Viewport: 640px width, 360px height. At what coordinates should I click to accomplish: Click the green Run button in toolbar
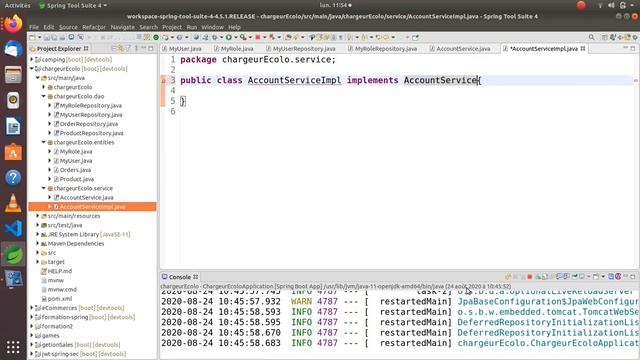229,38
